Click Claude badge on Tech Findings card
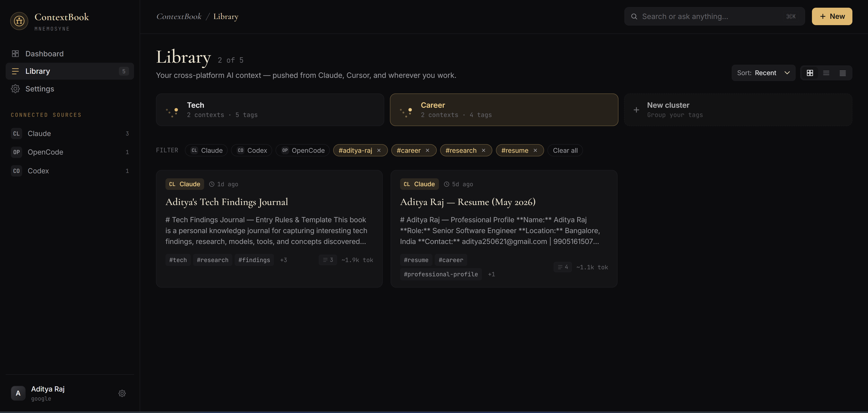Viewport: 868px width, 413px height. 185,184
